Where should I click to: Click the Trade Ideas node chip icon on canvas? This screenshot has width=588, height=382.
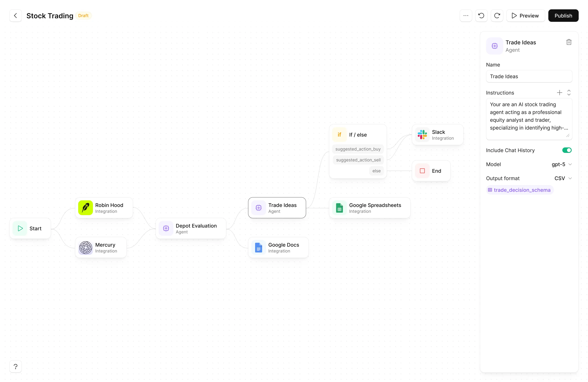[x=258, y=208]
